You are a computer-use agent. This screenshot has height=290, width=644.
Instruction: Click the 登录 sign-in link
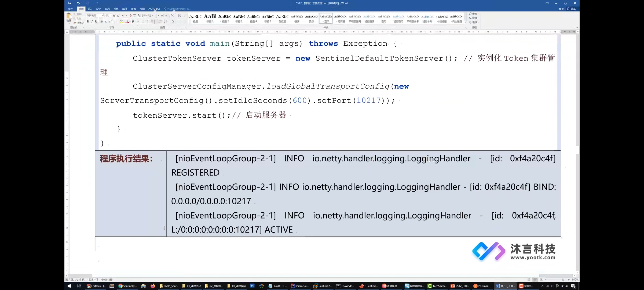click(x=561, y=9)
